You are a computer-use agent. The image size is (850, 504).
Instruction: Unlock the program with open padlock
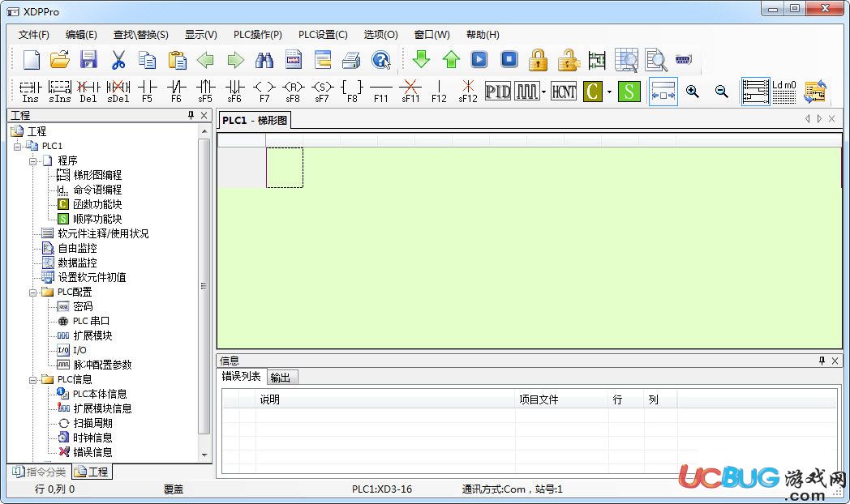[568, 59]
